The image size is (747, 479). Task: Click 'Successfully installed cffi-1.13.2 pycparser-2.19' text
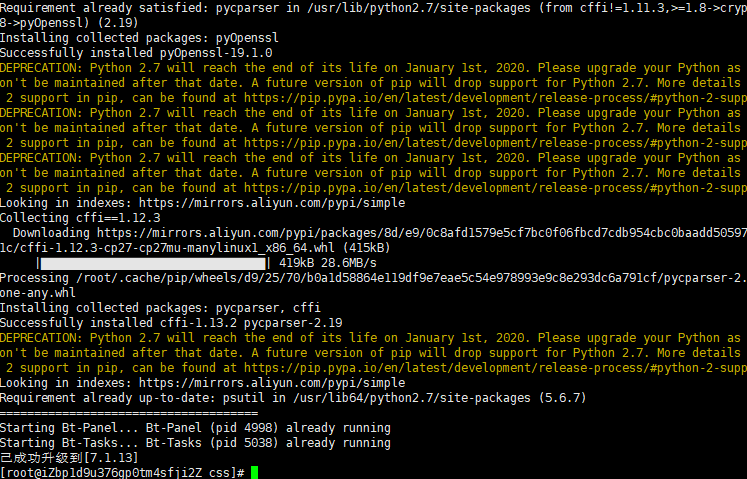pos(171,323)
